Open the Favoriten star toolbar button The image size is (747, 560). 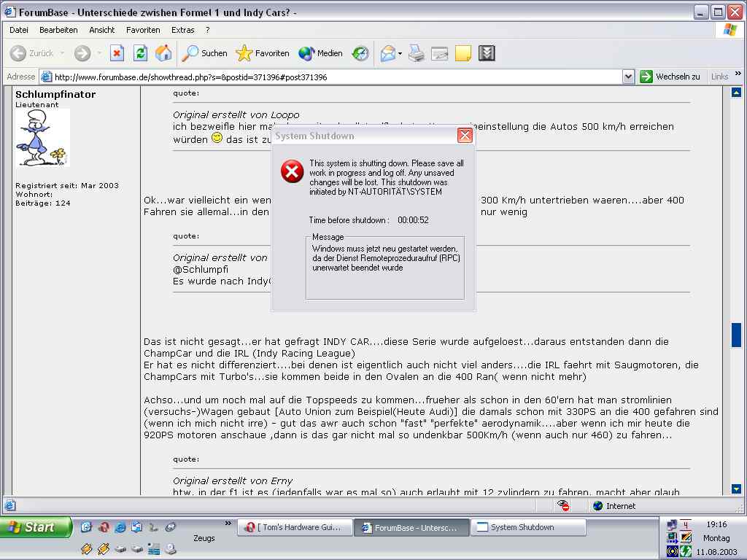pos(263,53)
